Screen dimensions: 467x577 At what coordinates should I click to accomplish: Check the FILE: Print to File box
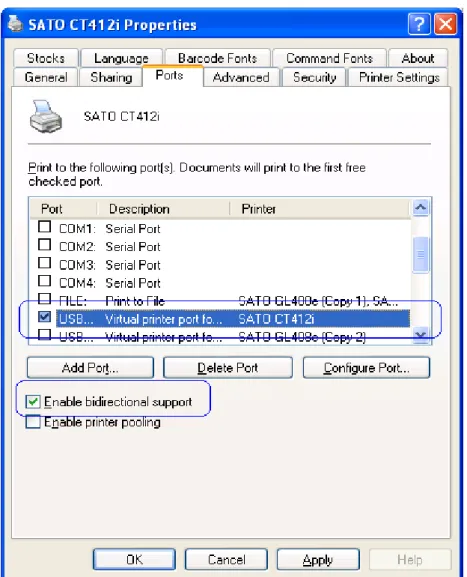[x=45, y=298]
